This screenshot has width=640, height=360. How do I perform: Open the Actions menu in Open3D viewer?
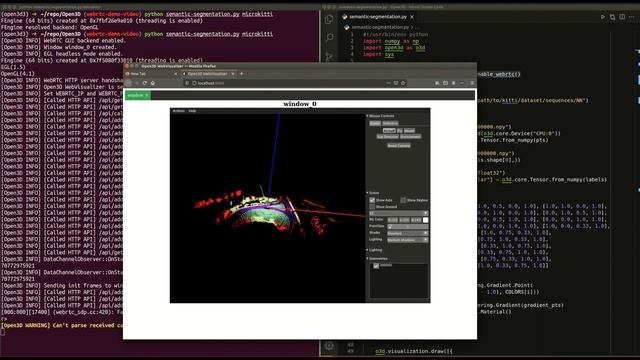(178, 111)
